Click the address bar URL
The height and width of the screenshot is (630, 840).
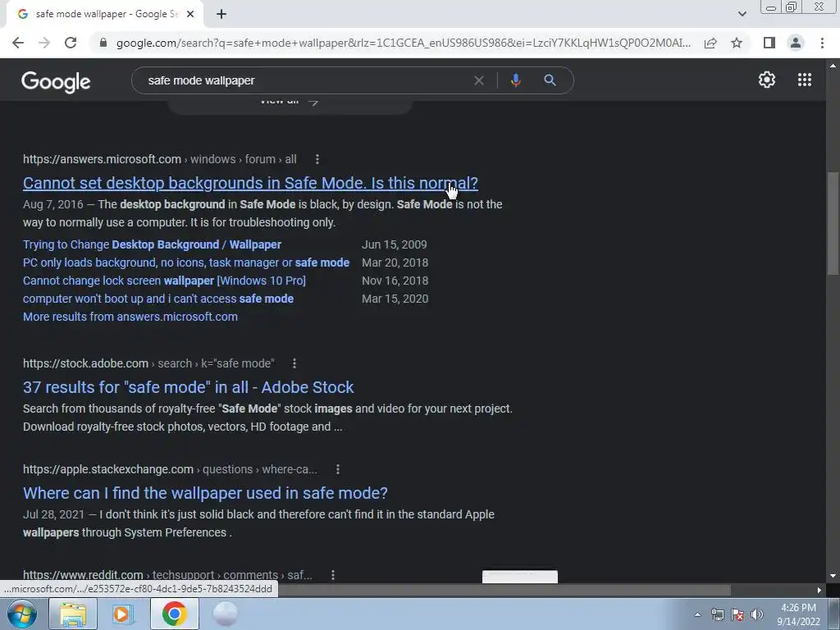point(403,43)
